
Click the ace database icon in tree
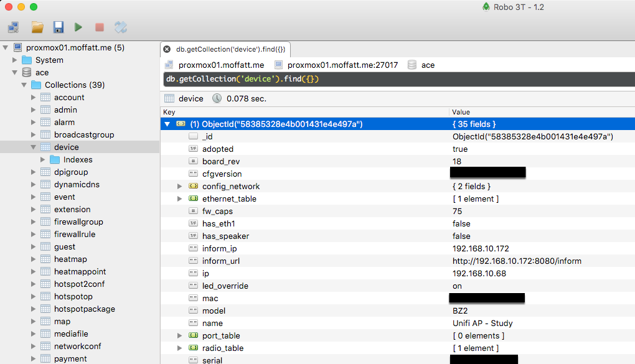[26, 73]
